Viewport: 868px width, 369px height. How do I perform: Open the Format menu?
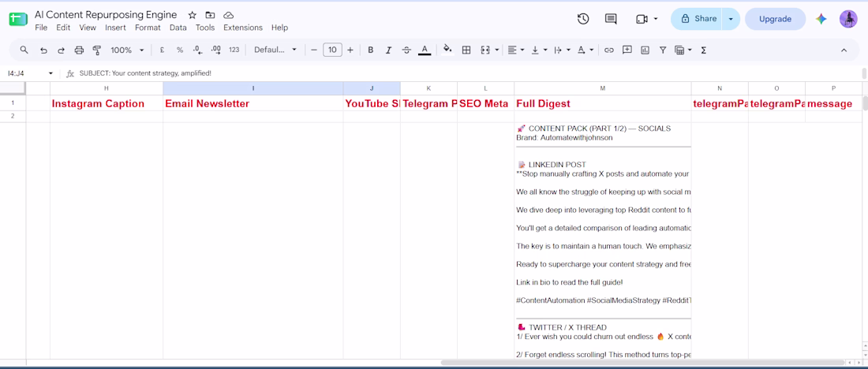[148, 28]
